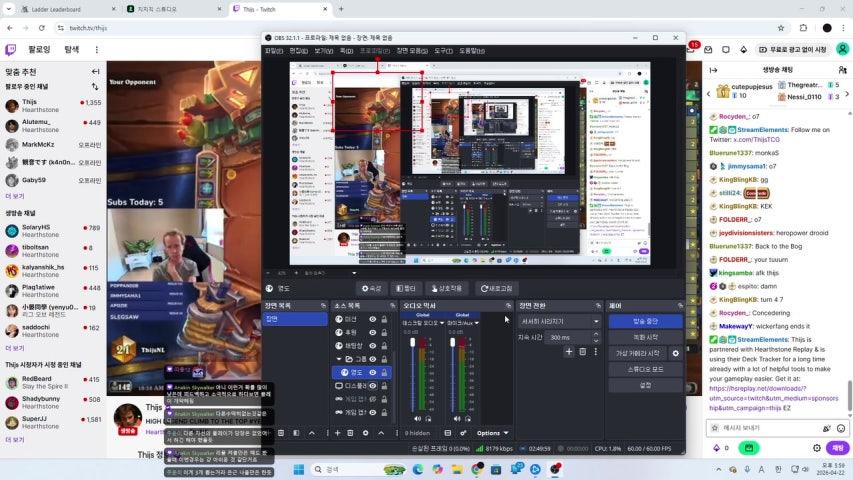Open the 파일 (File) menu in OBS
The image size is (853, 480).
click(273, 50)
